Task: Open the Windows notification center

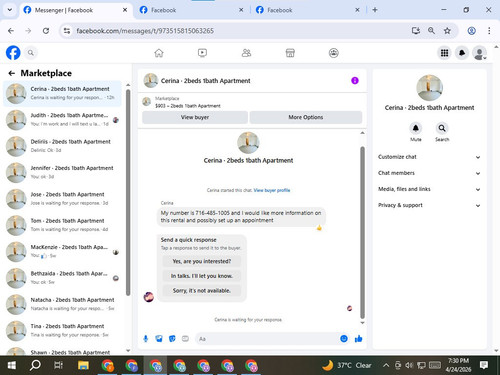Action: click(484, 365)
